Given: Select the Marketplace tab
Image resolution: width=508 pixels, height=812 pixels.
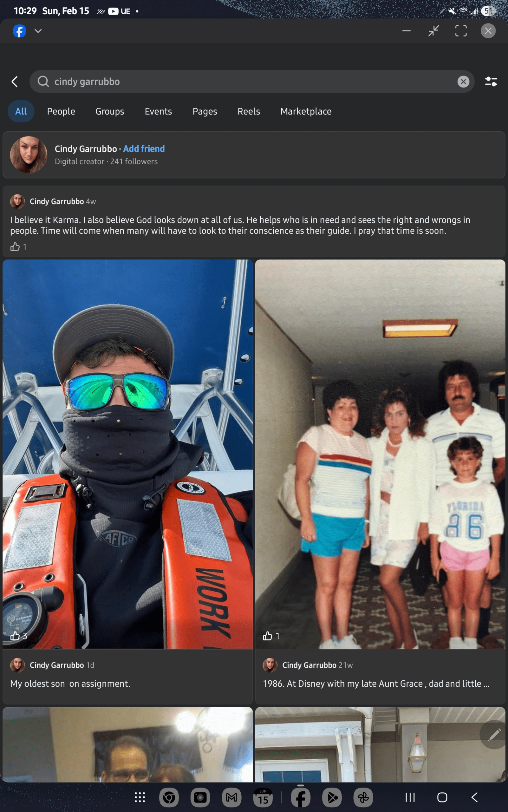Looking at the screenshot, I should [x=306, y=111].
